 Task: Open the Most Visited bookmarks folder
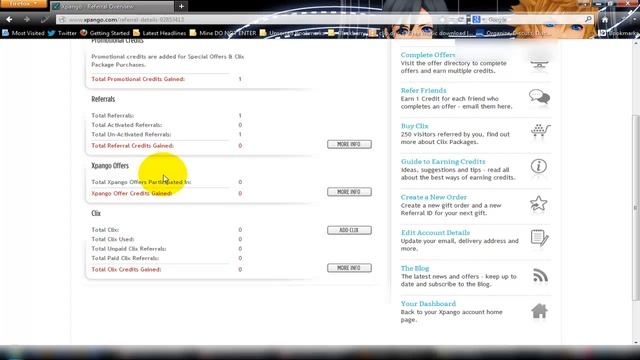coord(23,33)
